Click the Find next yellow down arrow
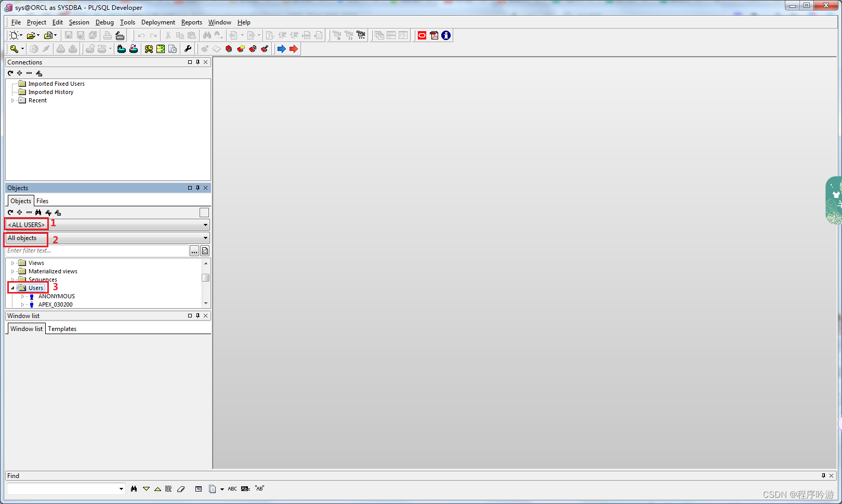The height and width of the screenshot is (504, 842). pos(146,489)
